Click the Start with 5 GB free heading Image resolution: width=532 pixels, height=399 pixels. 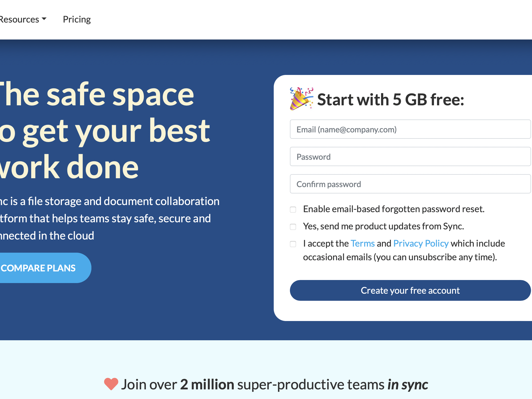(390, 99)
